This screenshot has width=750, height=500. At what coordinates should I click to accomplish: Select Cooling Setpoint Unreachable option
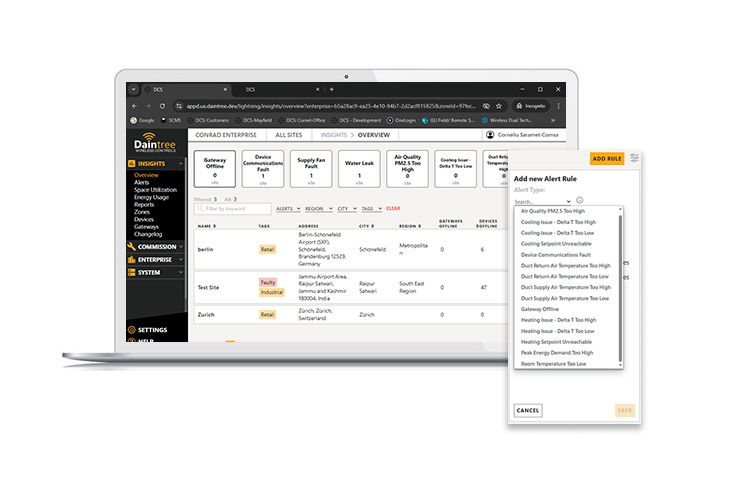point(556,244)
